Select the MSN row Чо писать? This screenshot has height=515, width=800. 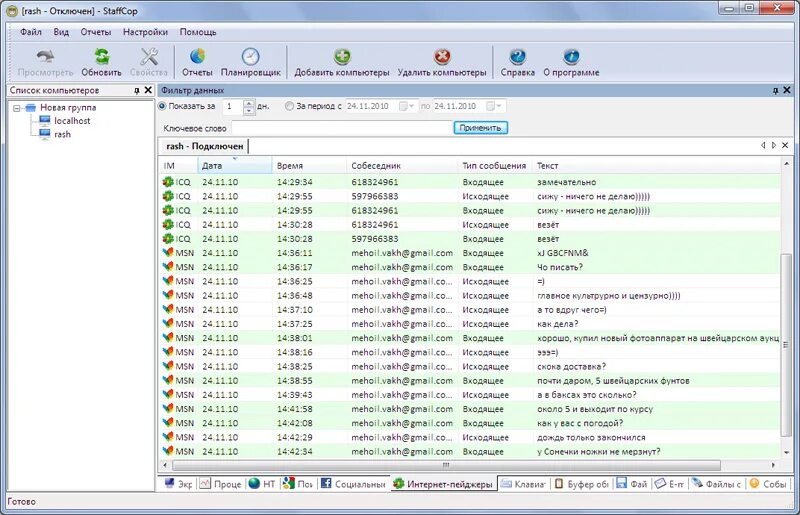tap(469, 267)
